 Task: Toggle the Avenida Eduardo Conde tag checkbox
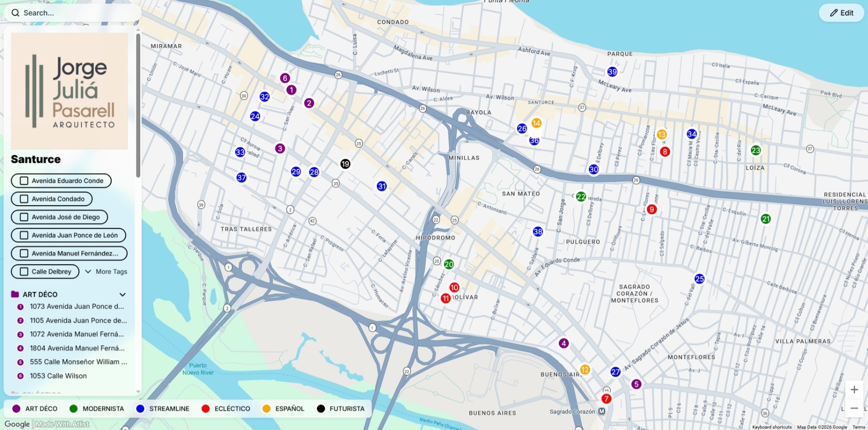[x=24, y=181]
